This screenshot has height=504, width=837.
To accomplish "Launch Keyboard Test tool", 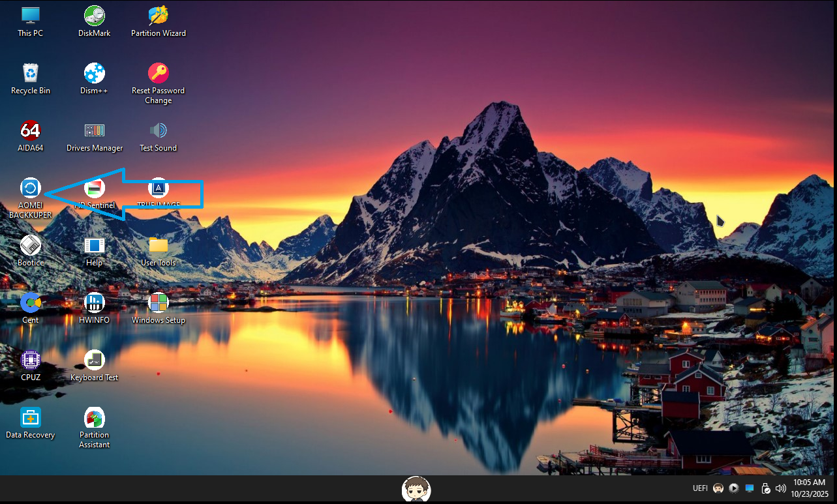I will pyautogui.click(x=94, y=360).
